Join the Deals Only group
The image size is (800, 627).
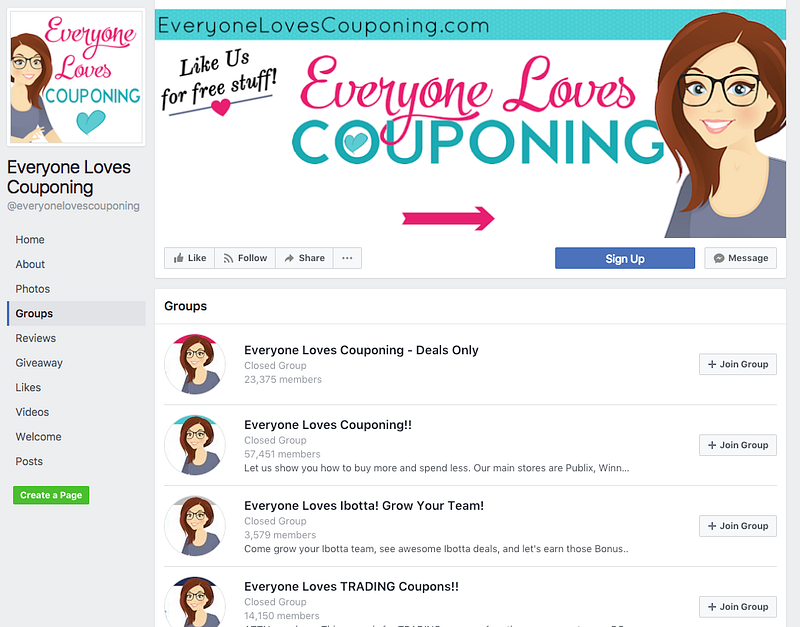(x=738, y=364)
